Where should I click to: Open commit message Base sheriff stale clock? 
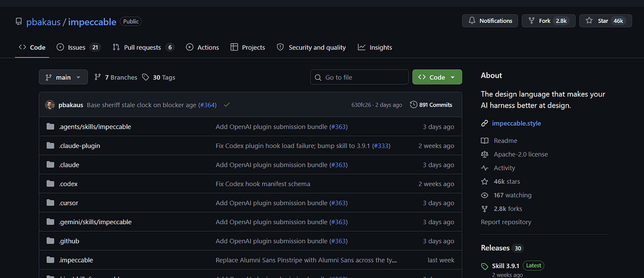pos(142,105)
